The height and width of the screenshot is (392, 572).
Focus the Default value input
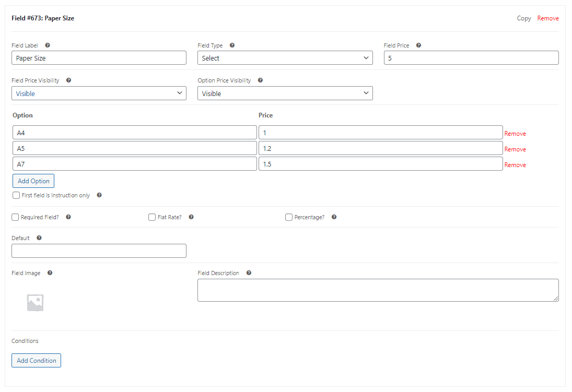coord(99,251)
